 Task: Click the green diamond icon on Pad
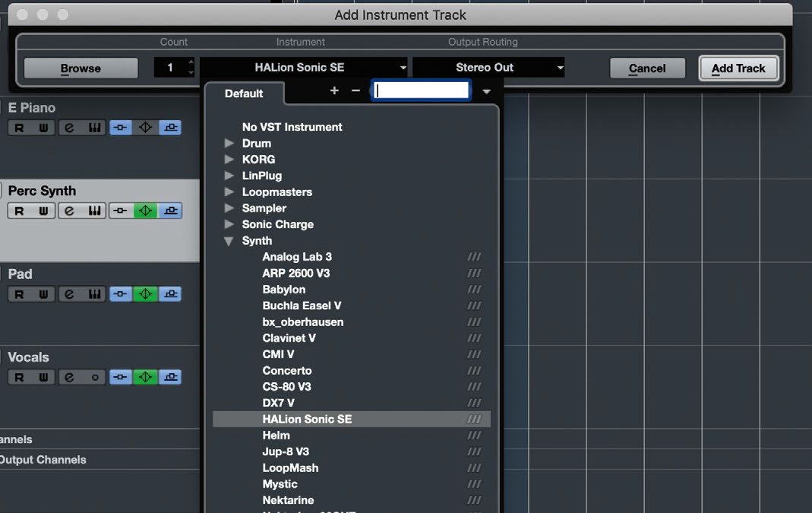(146, 294)
